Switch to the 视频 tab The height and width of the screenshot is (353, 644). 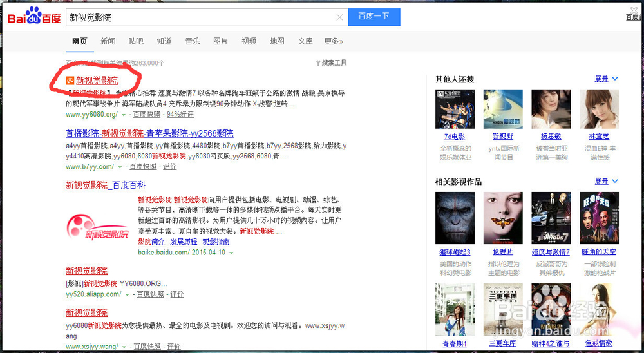pyautogui.click(x=249, y=41)
